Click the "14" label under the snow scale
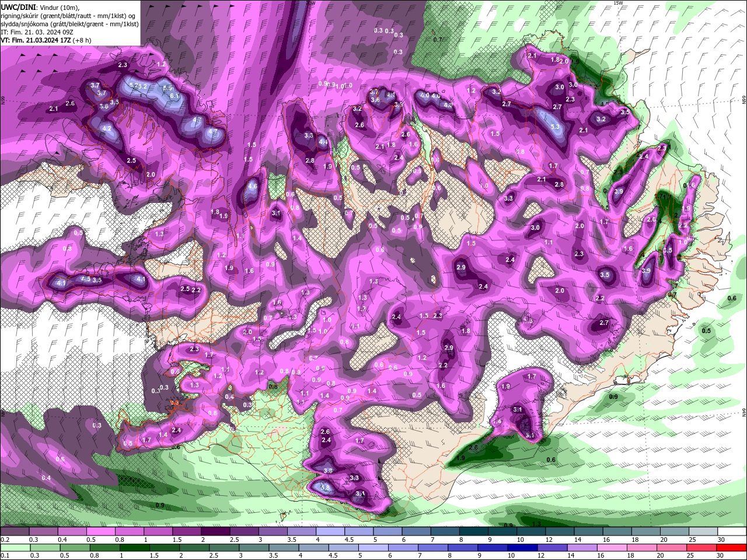 click(x=578, y=540)
